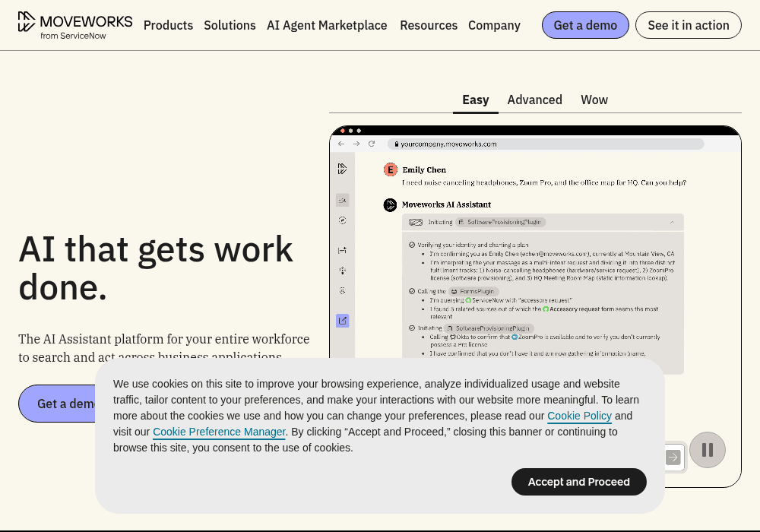This screenshot has width=760, height=532.
Task: Click the compass icon in demo sidebar
Action: 342,220
